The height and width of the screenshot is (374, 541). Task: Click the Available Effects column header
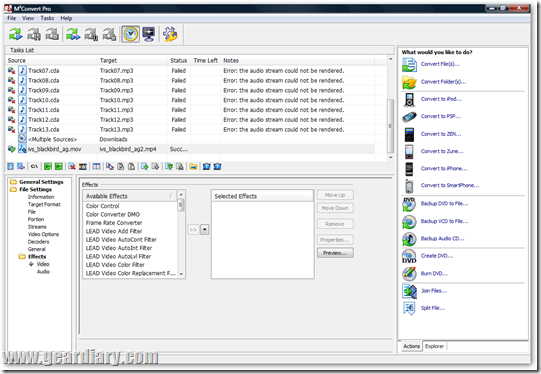[130, 196]
